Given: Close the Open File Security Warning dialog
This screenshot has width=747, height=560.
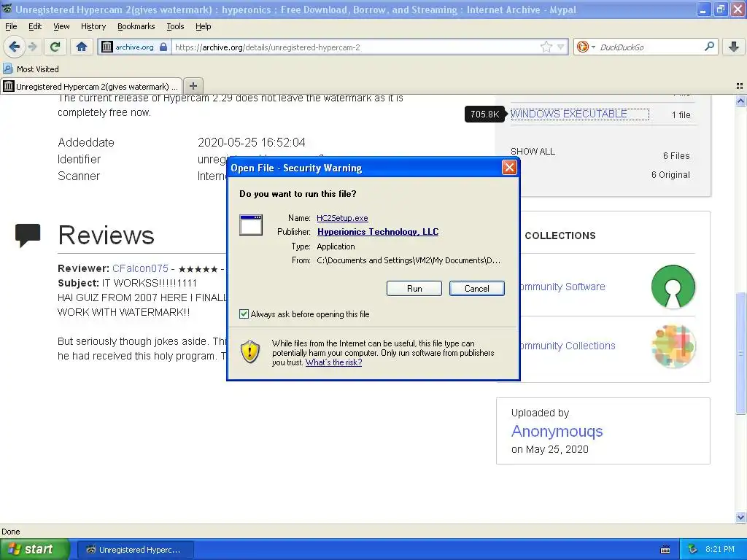Looking at the screenshot, I should coord(509,167).
